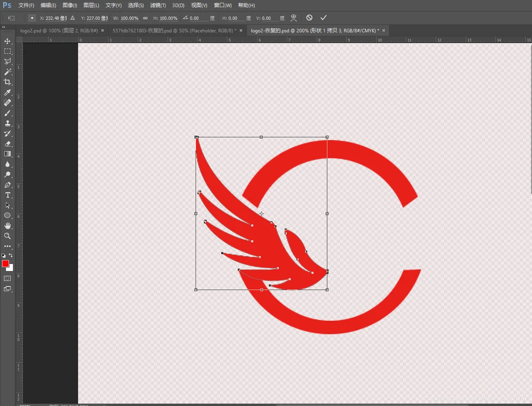
Task: Click the white background color swatch
Action: [x=11, y=268]
